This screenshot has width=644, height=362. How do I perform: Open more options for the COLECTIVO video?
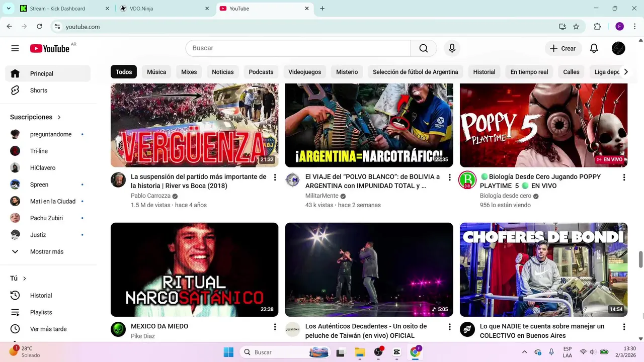pyautogui.click(x=624, y=327)
